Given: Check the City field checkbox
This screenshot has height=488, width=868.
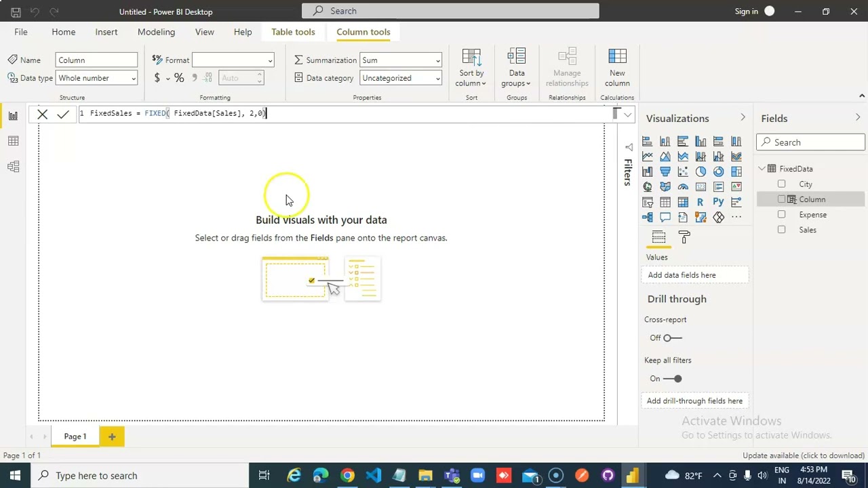Looking at the screenshot, I should point(781,184).
